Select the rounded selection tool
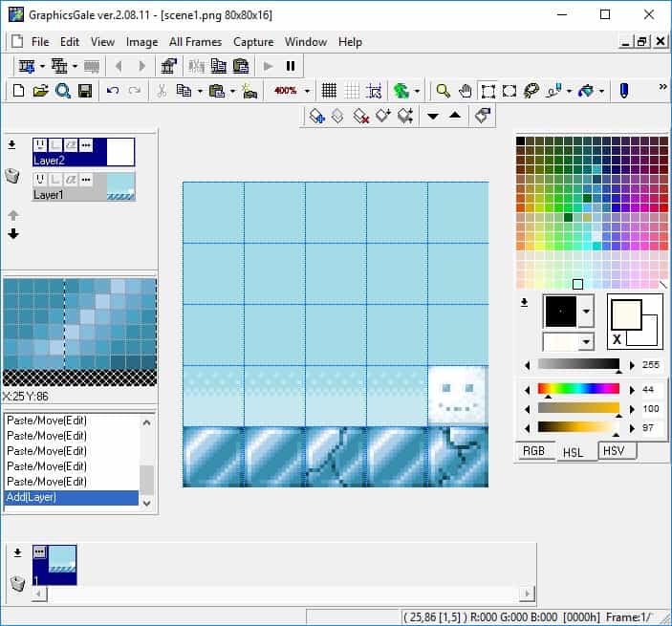This screenshot has width=672, height=626. click(x=509, y=91)
